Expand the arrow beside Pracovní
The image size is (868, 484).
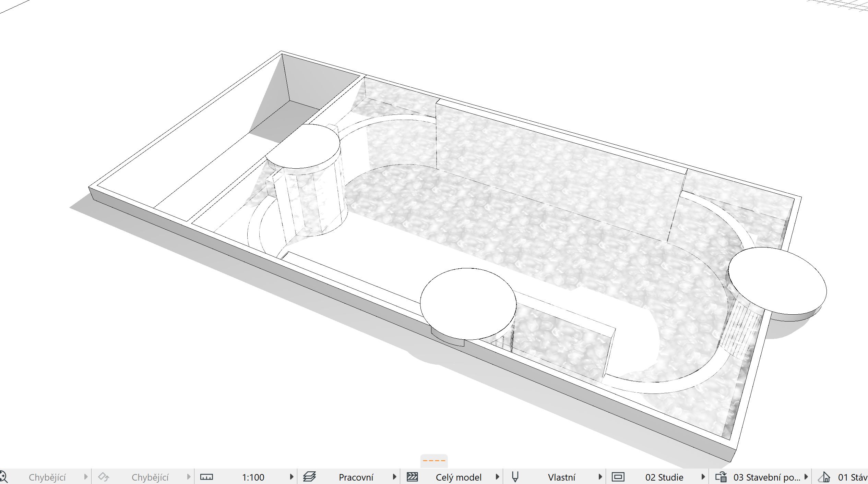[x=394, y=477]
